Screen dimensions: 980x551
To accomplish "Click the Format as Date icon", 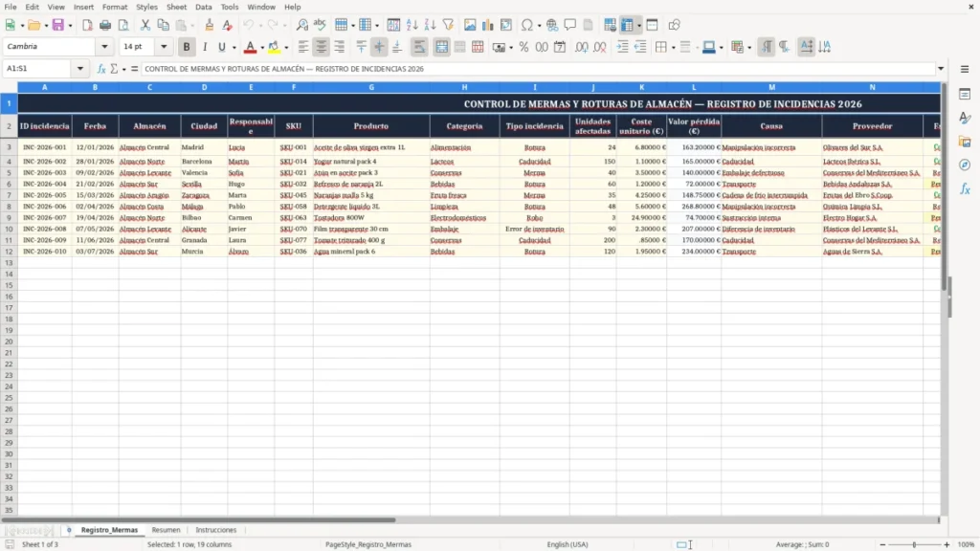I will coord(560,47).
